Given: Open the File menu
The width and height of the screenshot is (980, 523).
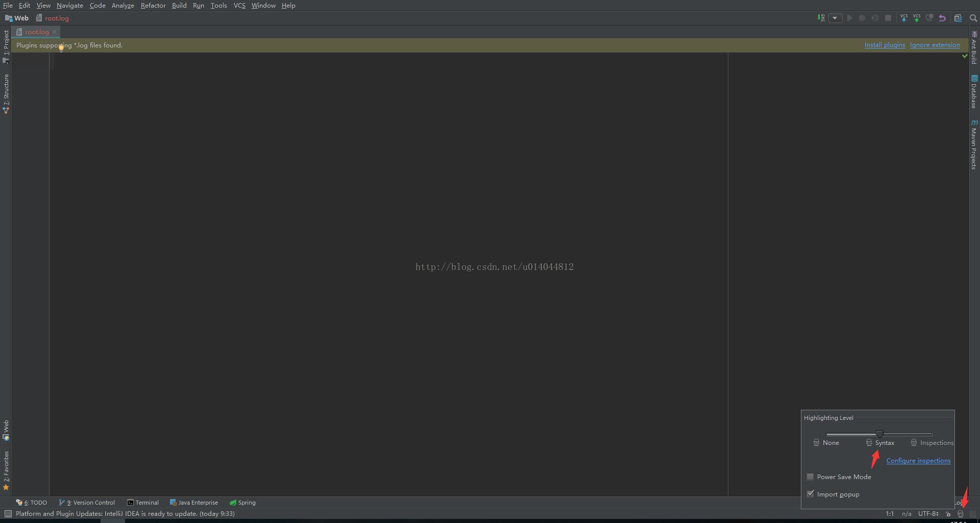Looking at the screenshot, I should click(8, 5).
